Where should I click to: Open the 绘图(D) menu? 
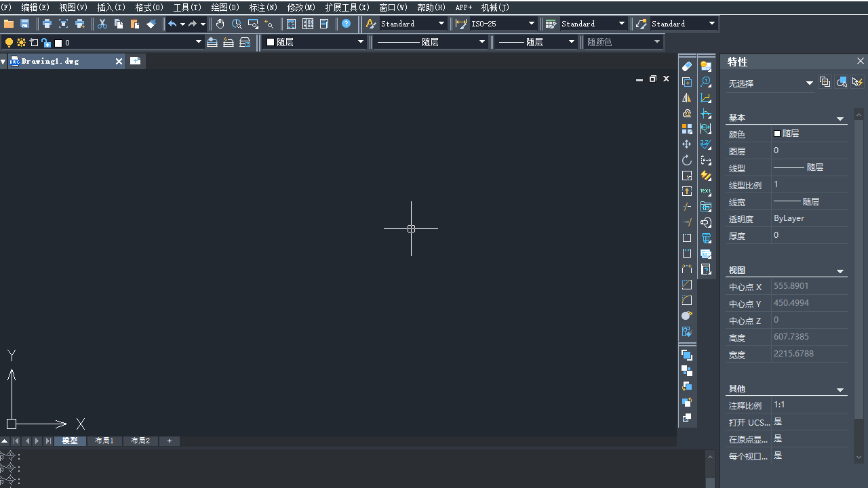[x=224, y=7]
